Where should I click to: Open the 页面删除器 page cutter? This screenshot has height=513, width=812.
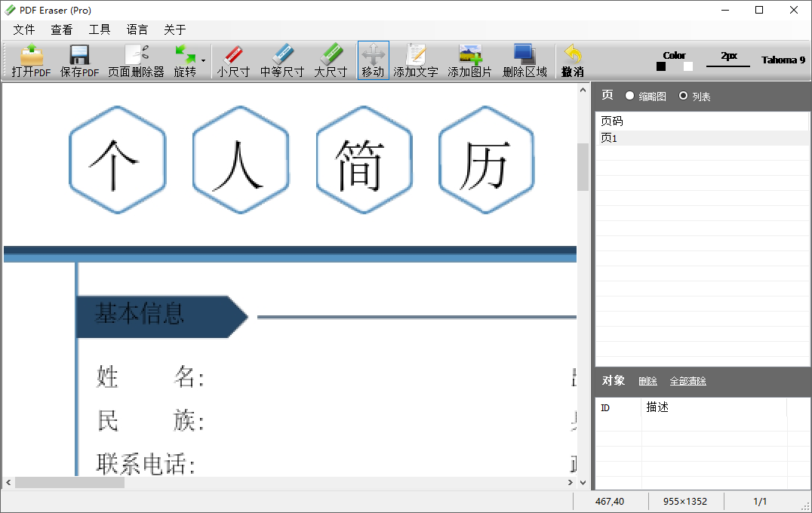coord(136,60)
